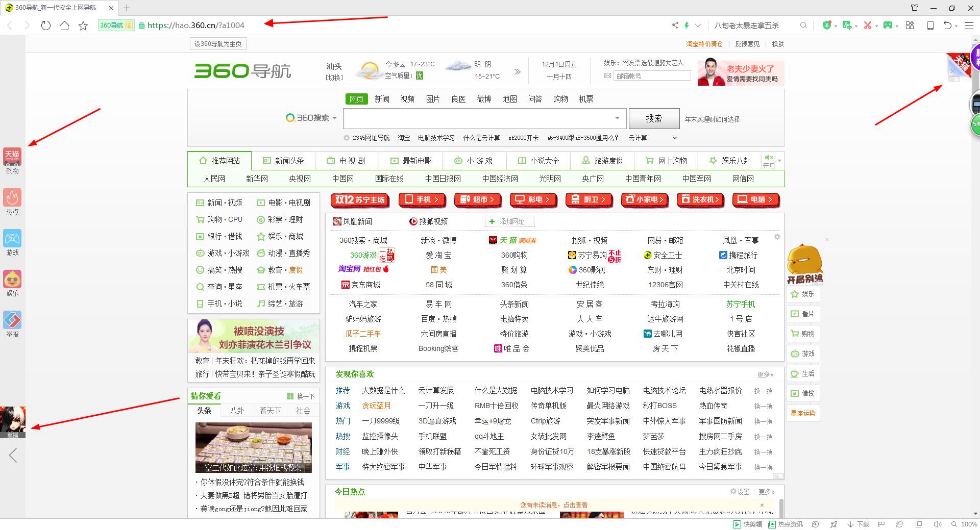Open the green shield payment protection icon
Image resolution: width=980 pixels, height=530 pixels.
(827, 25)
